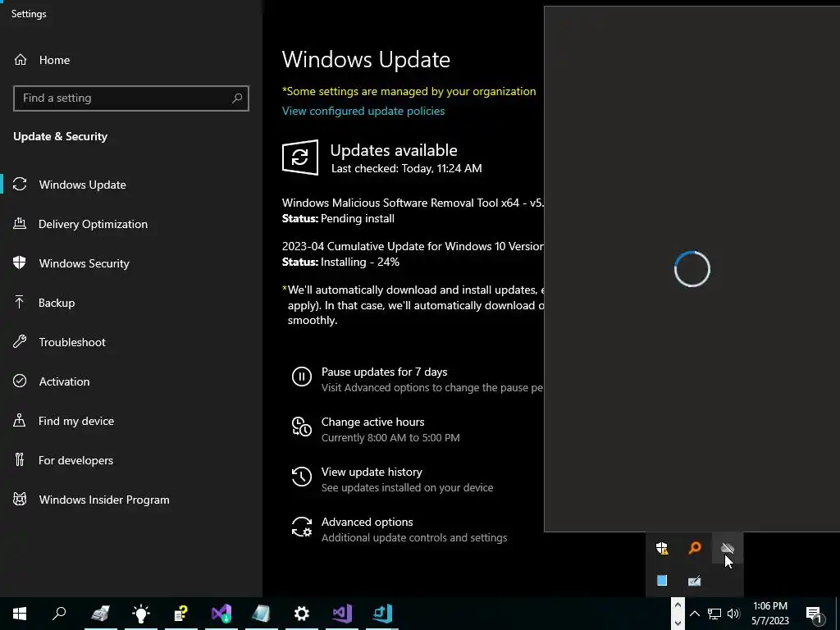
Task: Open the Action Center notifications icon
Action: click(x=814, y=614)
